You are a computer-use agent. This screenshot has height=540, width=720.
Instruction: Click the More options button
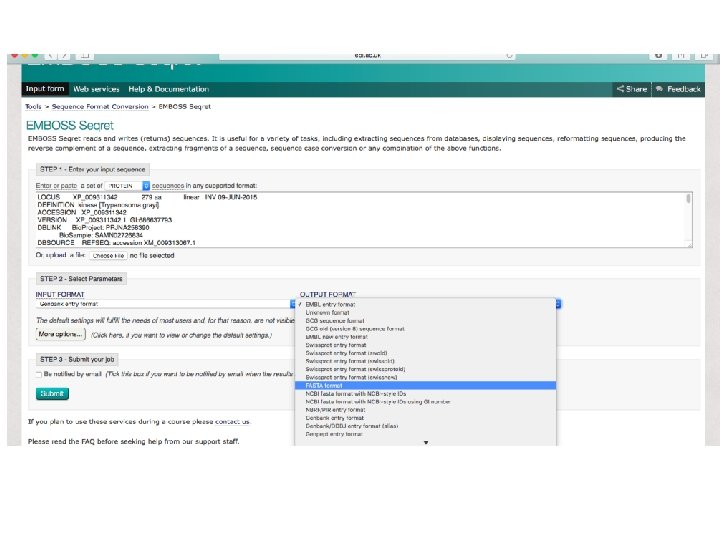point(61,334)
